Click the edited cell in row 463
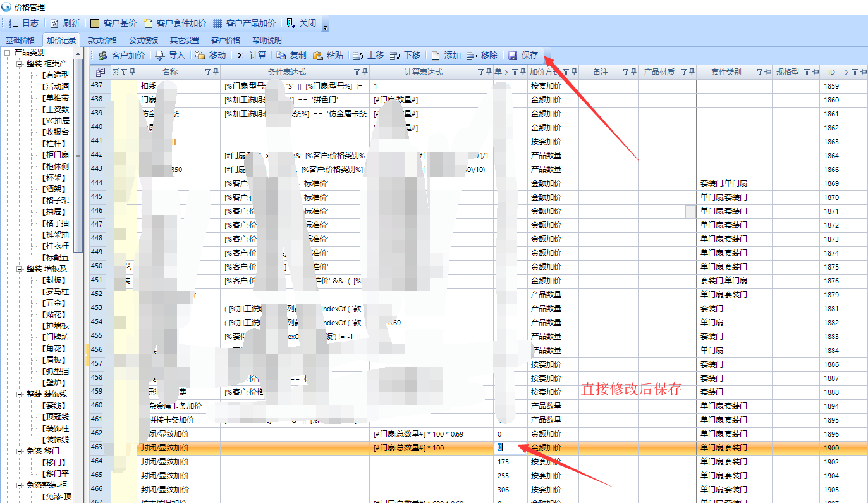 point(509,448)
